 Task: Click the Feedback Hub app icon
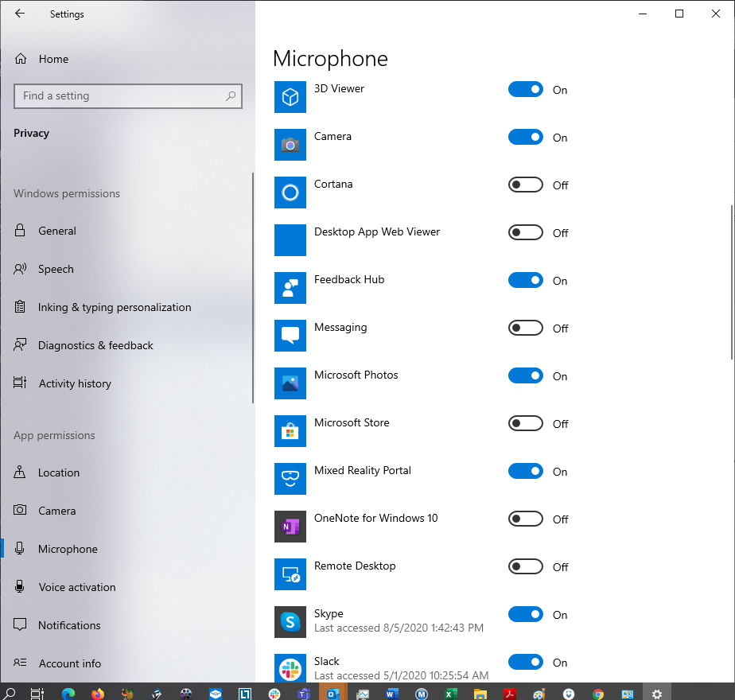click(x=290, y=288)
